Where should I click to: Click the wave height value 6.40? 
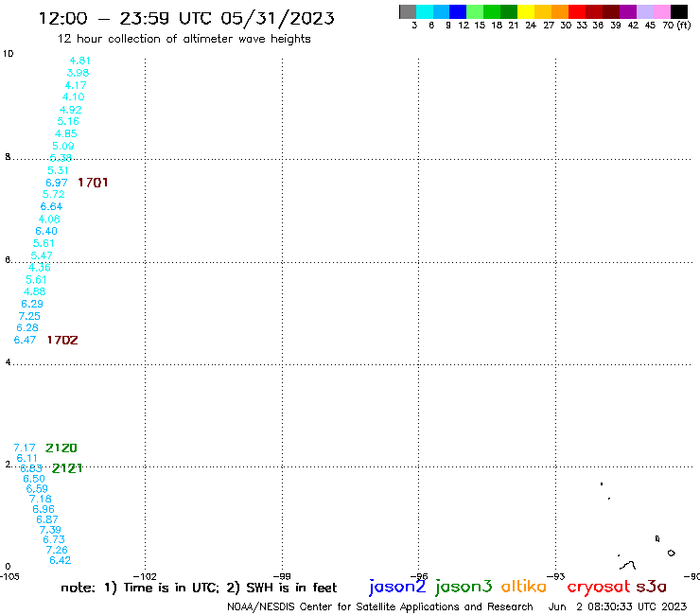click(x=46, y=231)
